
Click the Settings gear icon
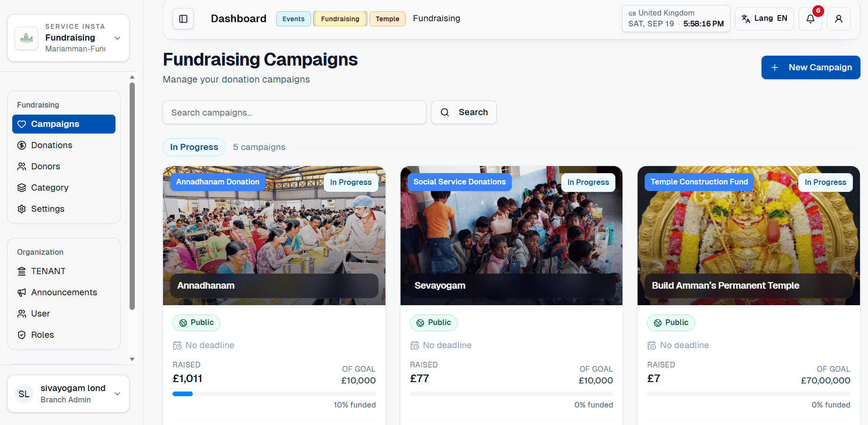22,209
